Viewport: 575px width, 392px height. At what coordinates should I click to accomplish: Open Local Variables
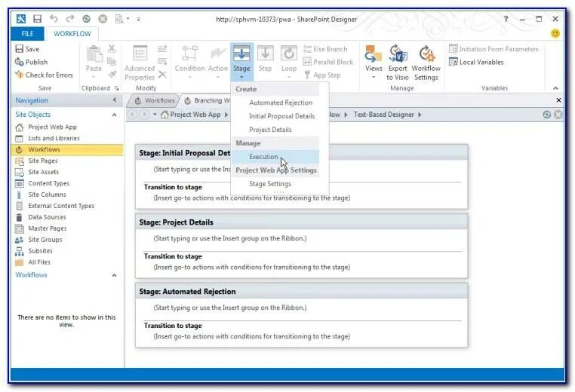[x=476, y=62]
